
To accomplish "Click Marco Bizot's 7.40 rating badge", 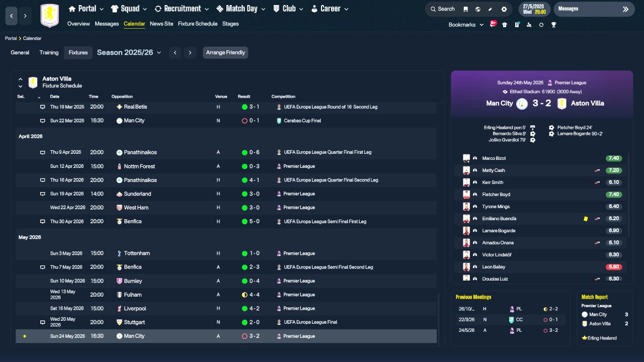I will tap(614, 158).
